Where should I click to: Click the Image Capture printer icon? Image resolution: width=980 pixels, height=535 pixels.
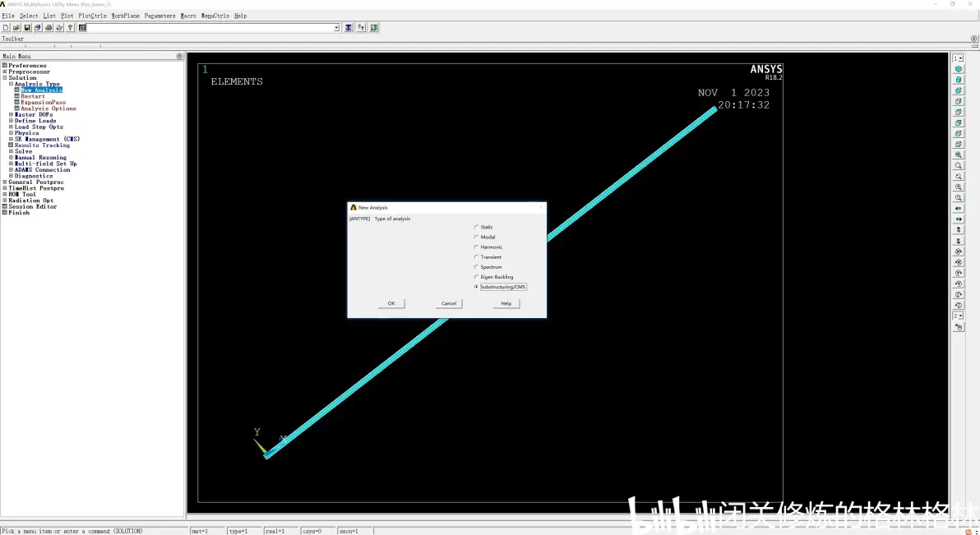(49, 27)
